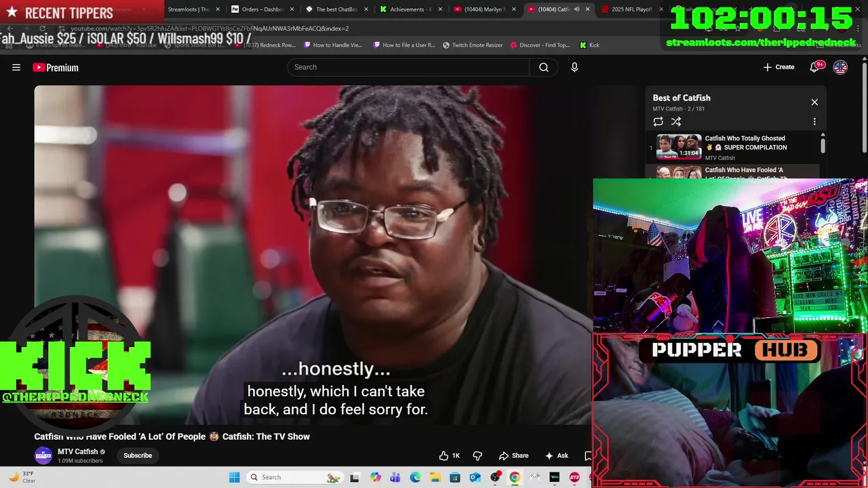The height and width of the screenshot is (488, 868).
Task: Click the Create button
Action: pyautogui.click(x=778, y=67)
